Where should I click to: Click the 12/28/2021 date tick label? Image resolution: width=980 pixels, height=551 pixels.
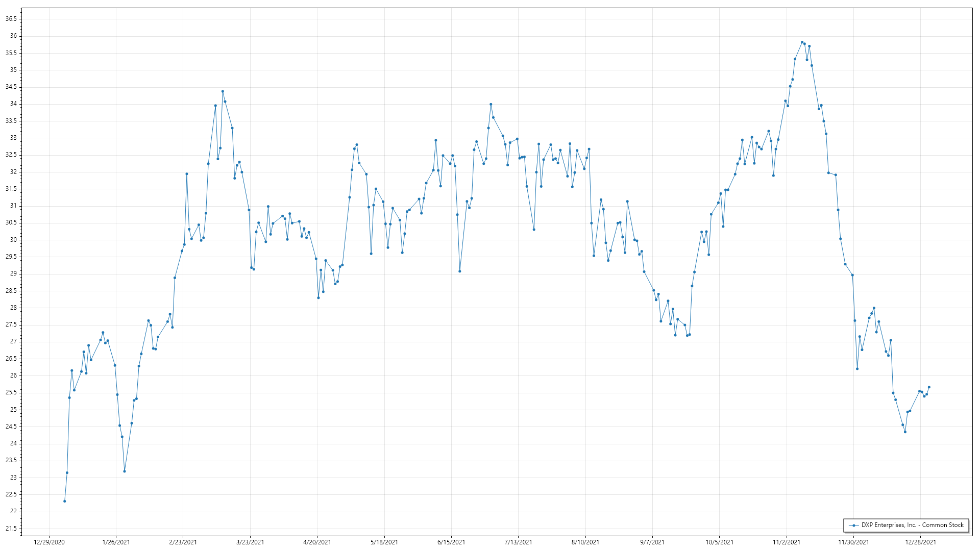(x=920, y=542)
